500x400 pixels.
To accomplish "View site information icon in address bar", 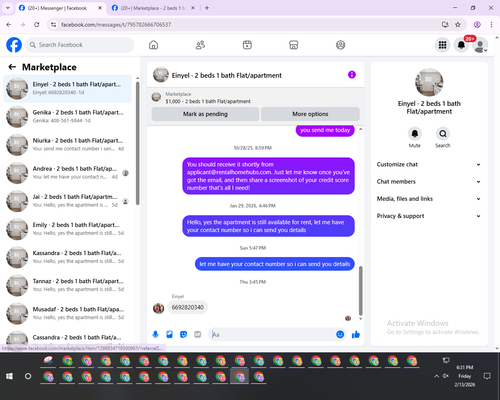I will click(53, 24).
